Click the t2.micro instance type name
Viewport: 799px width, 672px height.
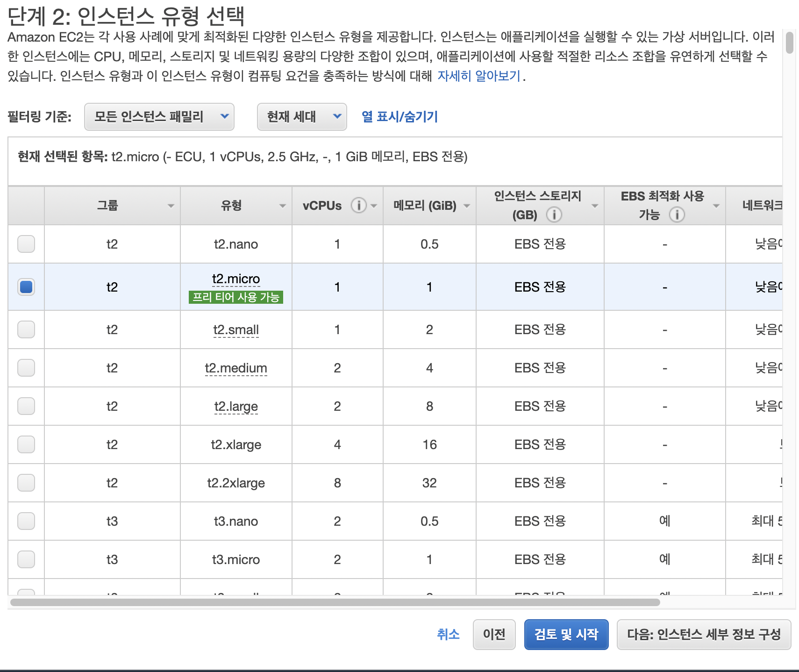[236, 279]
